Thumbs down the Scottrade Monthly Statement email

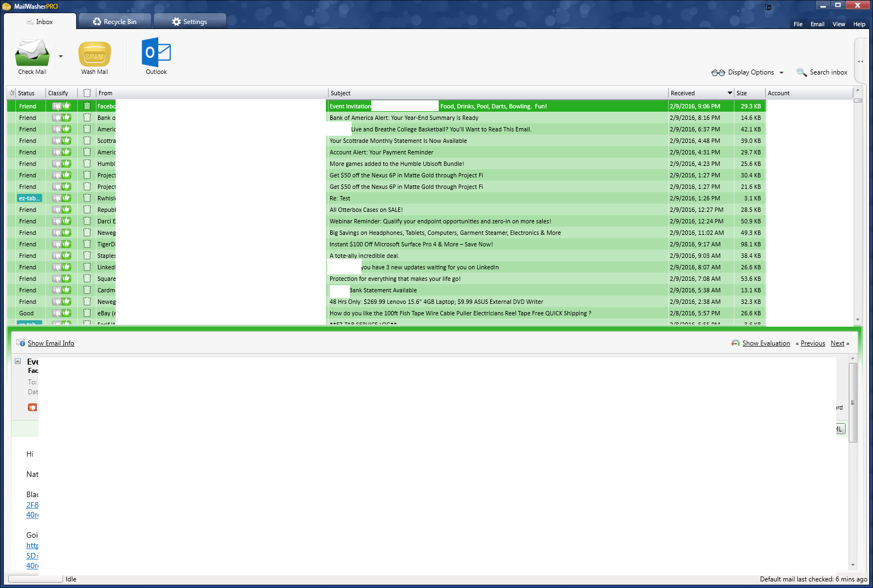(57, 141)
